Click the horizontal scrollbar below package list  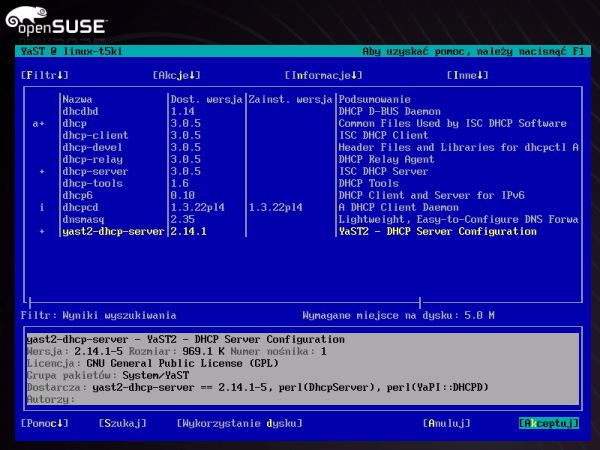(225, 303)
